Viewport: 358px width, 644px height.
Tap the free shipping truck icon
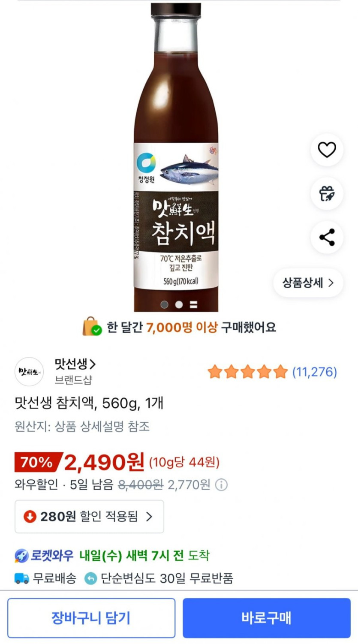point(22,578)
